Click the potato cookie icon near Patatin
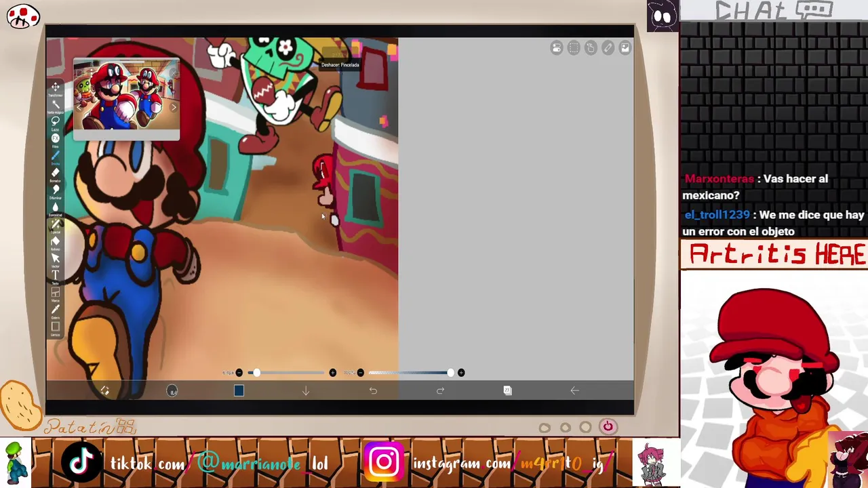This screenshot has height=488, width=868. [x=21, y=405]
